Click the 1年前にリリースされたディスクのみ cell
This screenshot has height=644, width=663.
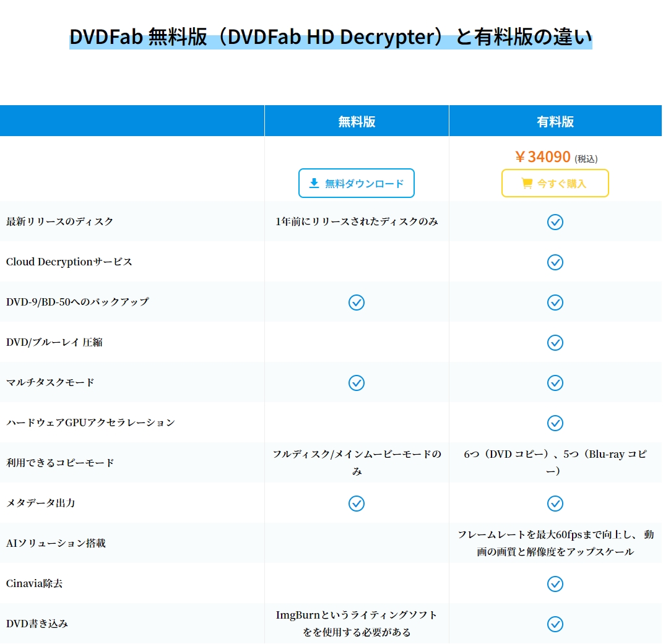[x=357, y=221]
